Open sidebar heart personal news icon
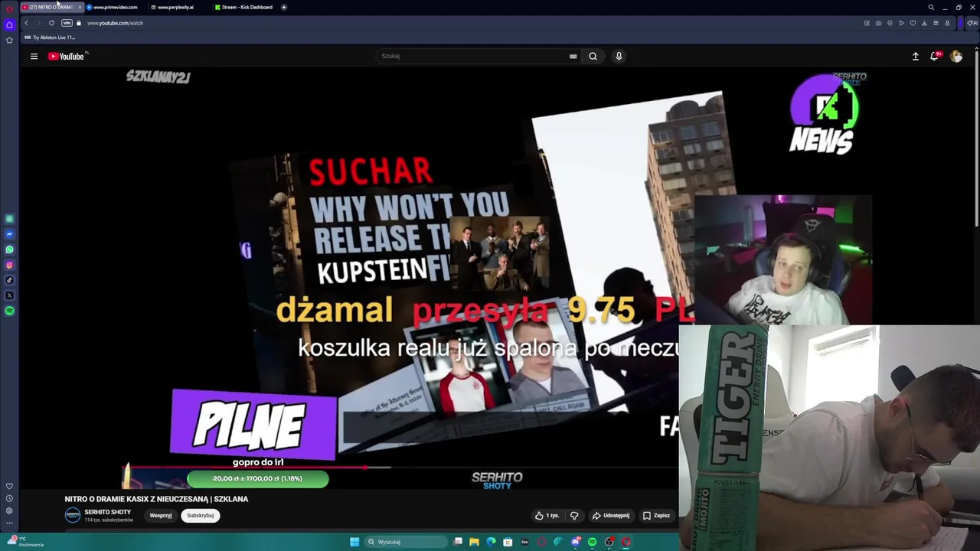This screenshot has width=980, height=551. pyautogui.click(x=9, y=486)
